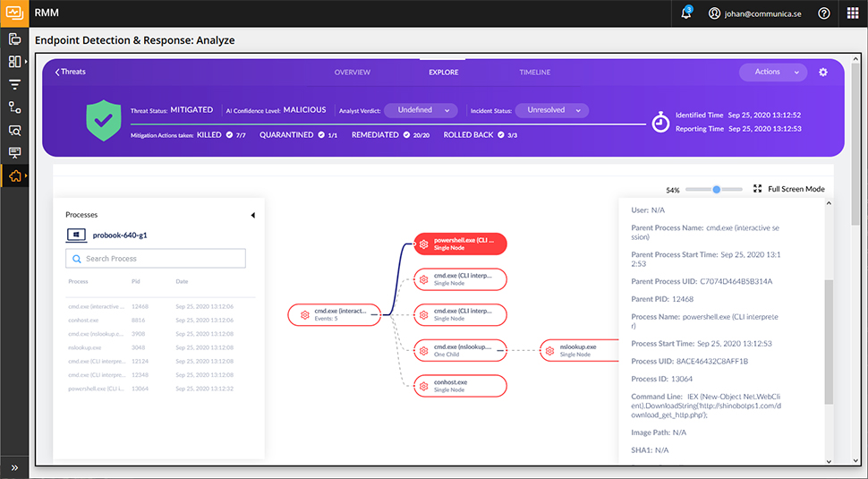The width and height of the screenshot is (868, 479).
Task: Open threat settings gear icon
Action: point(823,72)
